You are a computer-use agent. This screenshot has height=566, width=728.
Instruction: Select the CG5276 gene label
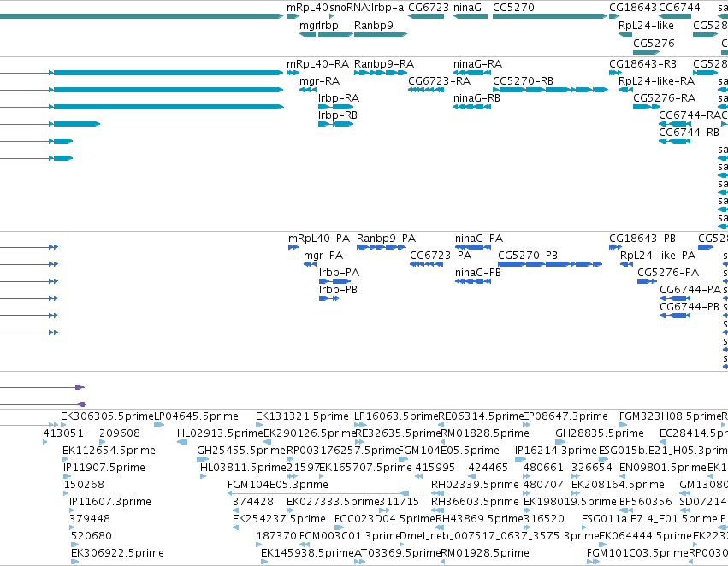pyautogui.click(x=654, y=43)
